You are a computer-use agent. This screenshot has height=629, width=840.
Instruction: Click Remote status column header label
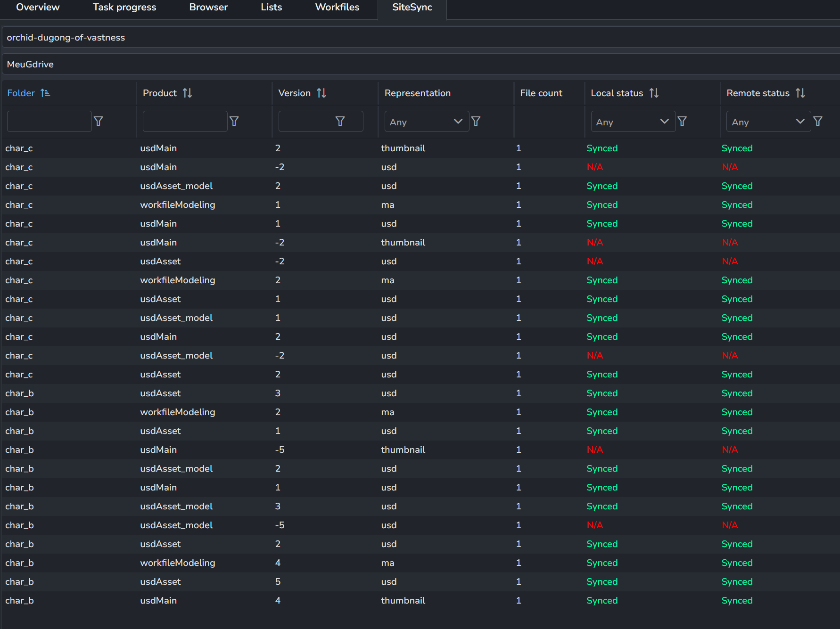point(758,93)
